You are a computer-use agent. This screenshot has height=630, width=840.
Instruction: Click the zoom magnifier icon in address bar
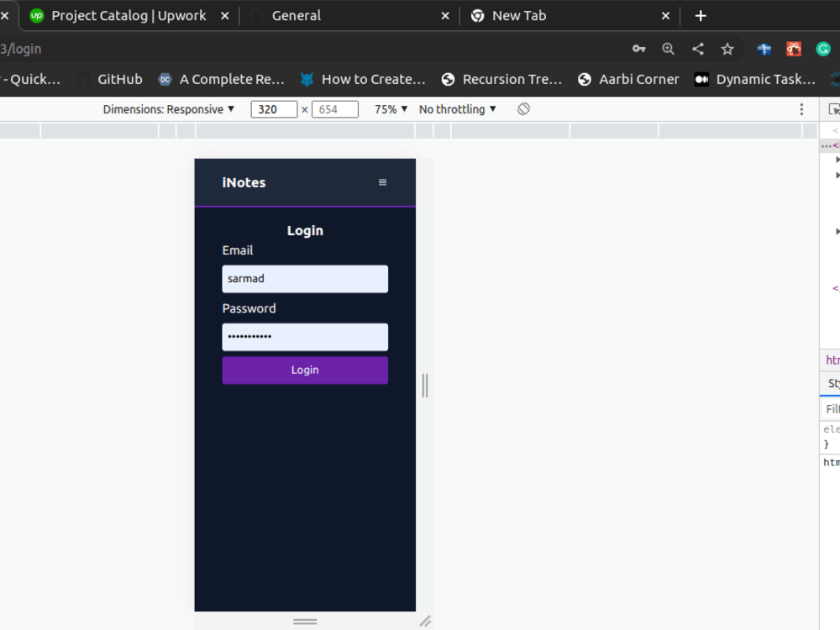(669, 50)
